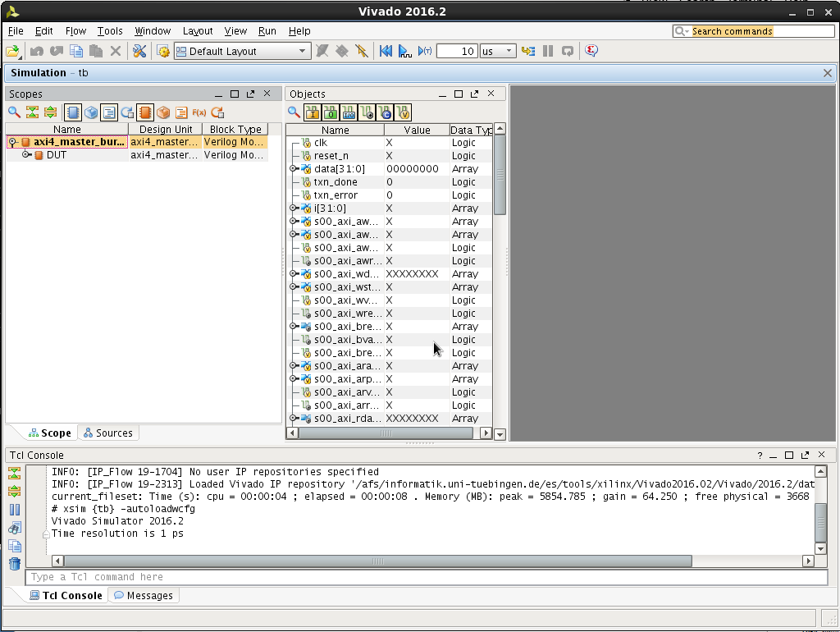Sort by Block Type column header

(x=235, y=129)
